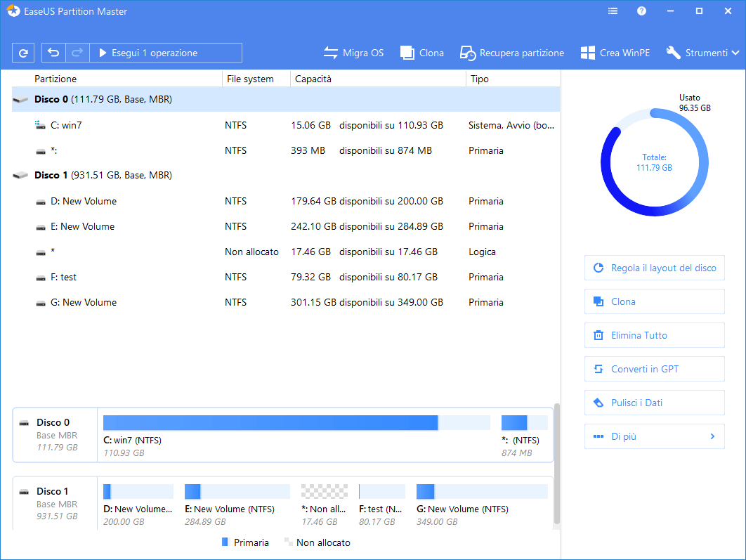Click the *: (NTFS) 874 MB bar in disk map

524,422
